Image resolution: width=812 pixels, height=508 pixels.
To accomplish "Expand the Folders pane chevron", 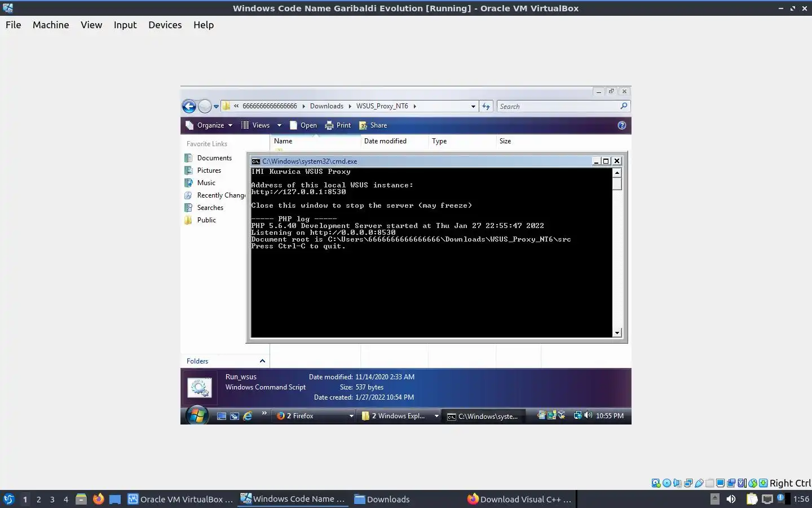I will 262,361.
